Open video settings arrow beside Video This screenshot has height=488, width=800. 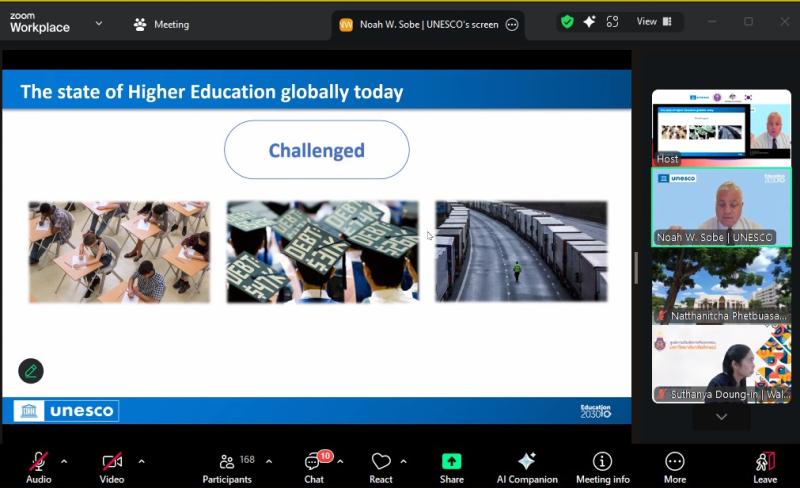(x=141, y=461)
